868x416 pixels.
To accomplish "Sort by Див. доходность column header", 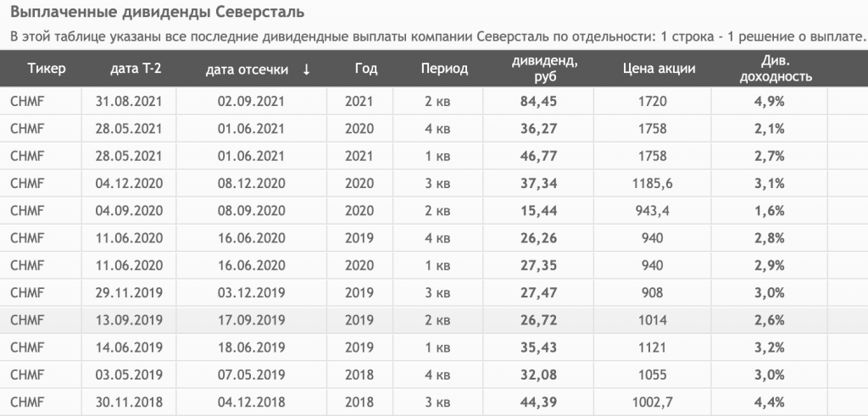I will (x=776, y=69).
